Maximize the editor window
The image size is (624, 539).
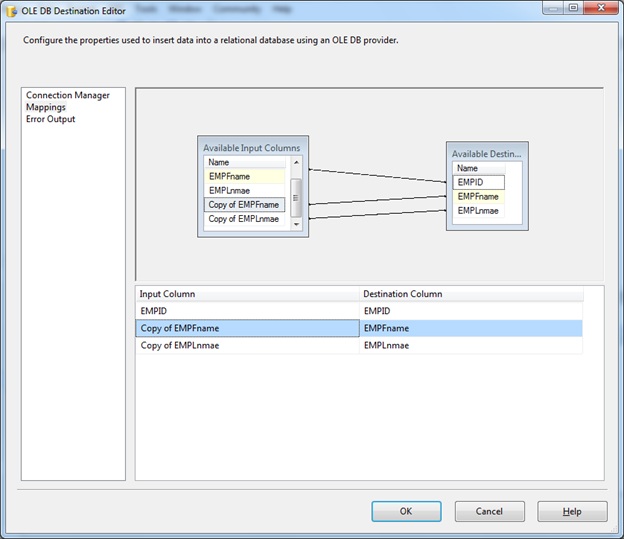click(573, 8)
